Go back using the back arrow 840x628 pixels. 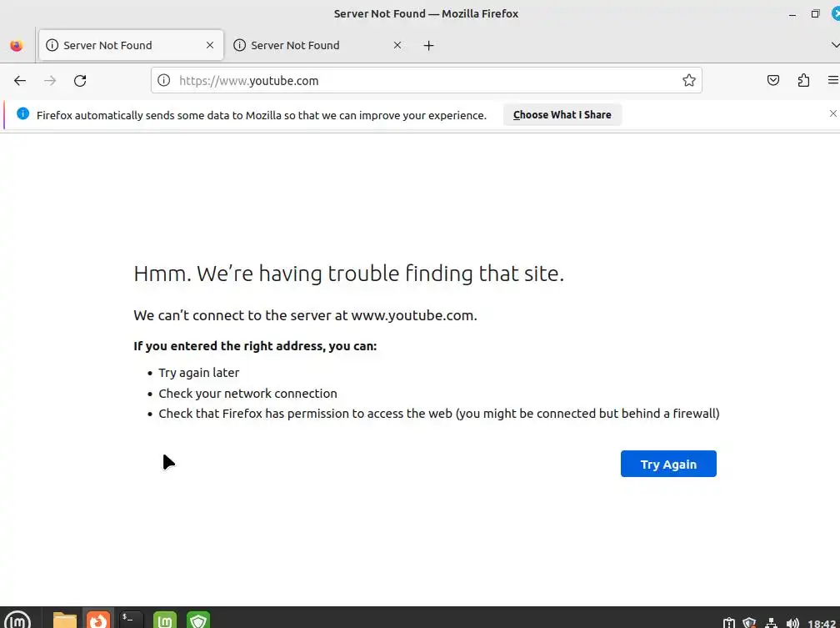click(x=20, y=81)
